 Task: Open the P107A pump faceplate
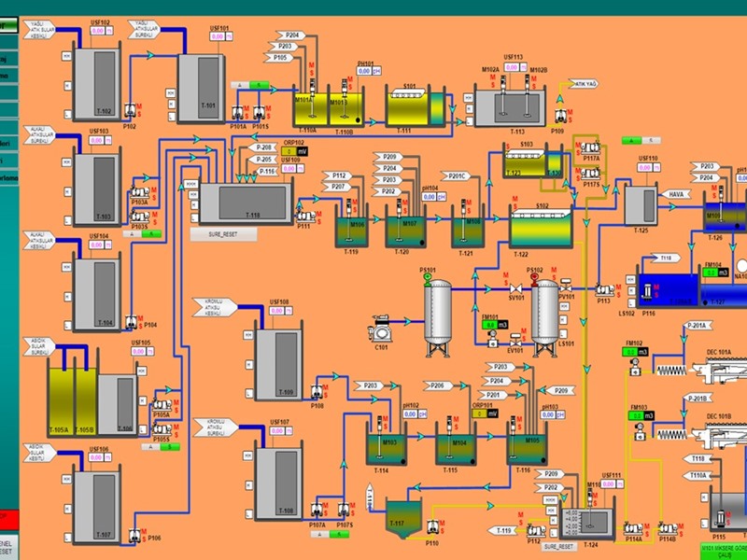pyautogui.click(x=317, y=510)
